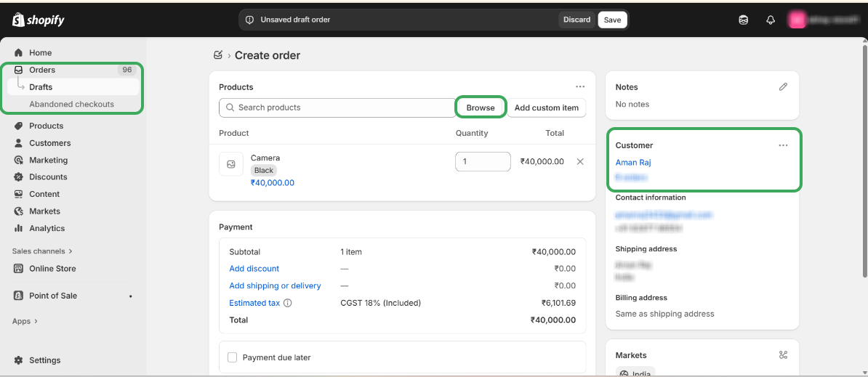
Task: Click the pencil icon to edit Notes
Action: pyautogui.click(x=783, y=86)
